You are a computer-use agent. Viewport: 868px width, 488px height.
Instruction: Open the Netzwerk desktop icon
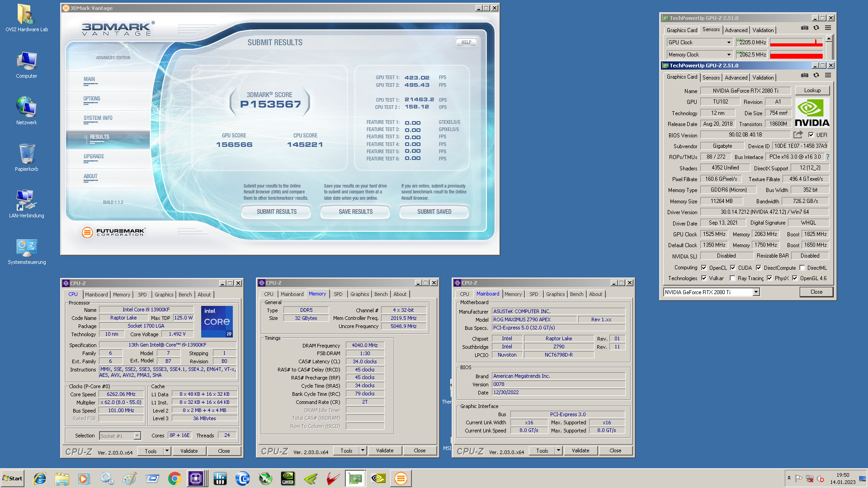pyautogui.click(x=26, y=111)
